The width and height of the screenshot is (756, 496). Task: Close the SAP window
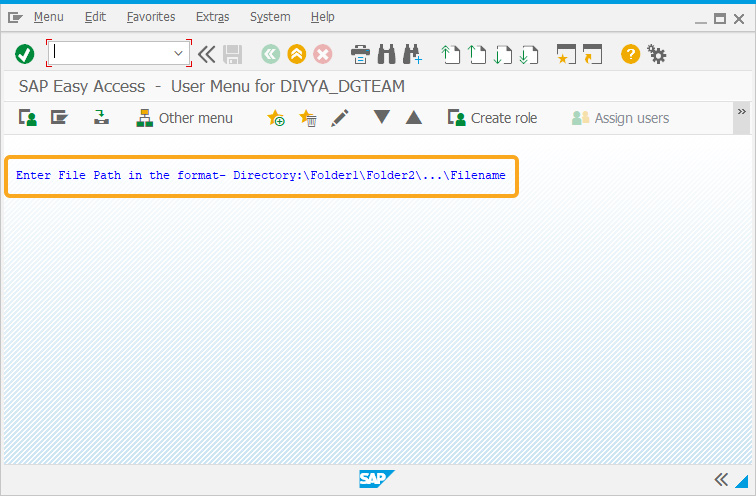739,19
